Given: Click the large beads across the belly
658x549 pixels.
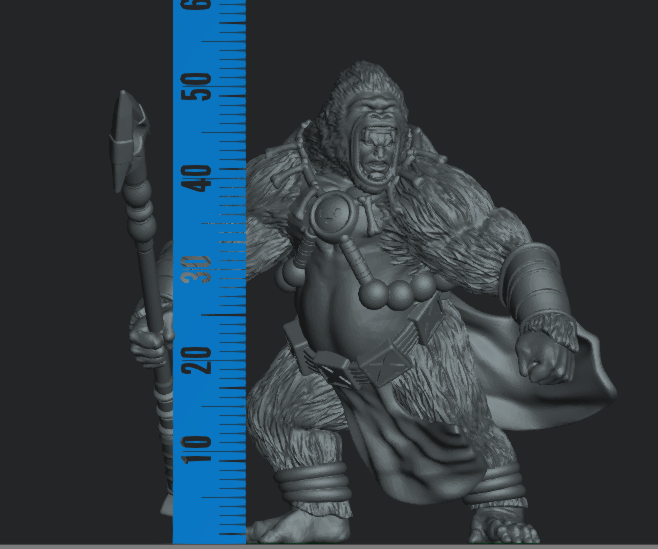Looking at the screenshot, I should (398, 294).
